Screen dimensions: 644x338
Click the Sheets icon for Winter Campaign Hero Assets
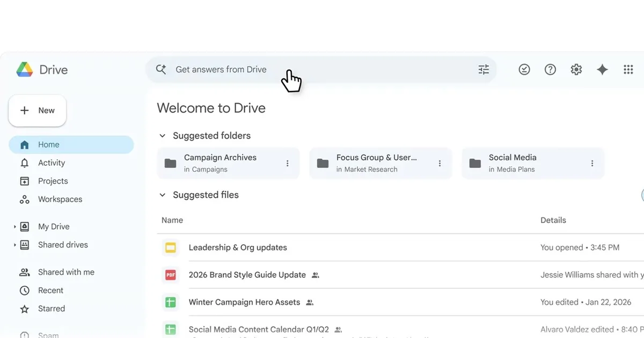(170, 302)
